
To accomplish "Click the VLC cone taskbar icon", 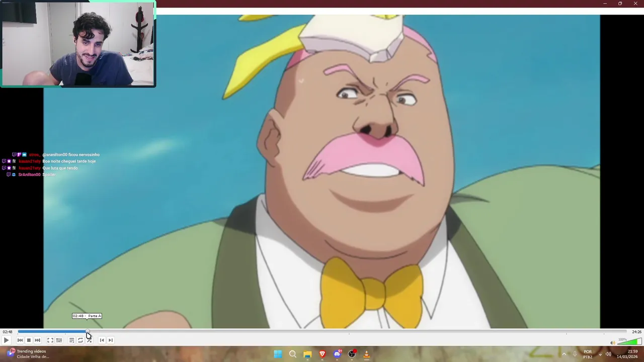I will click(366, 354).
